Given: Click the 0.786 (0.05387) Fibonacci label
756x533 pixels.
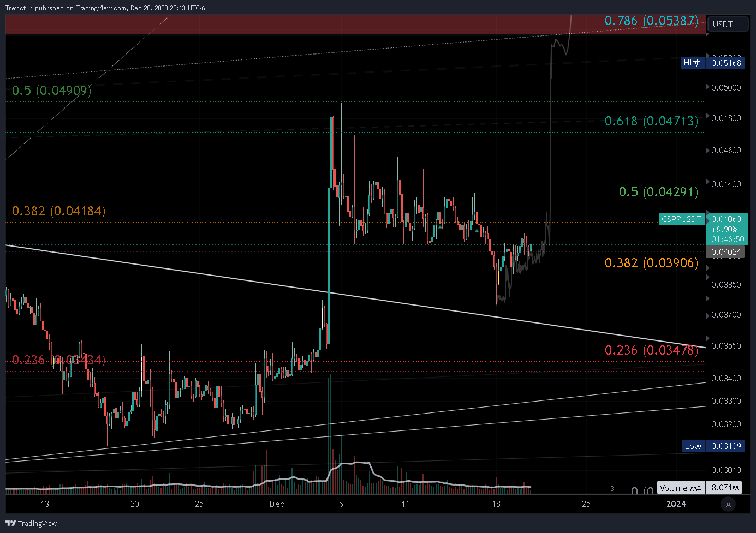Looking at the screenshot, I should (651, 21).
